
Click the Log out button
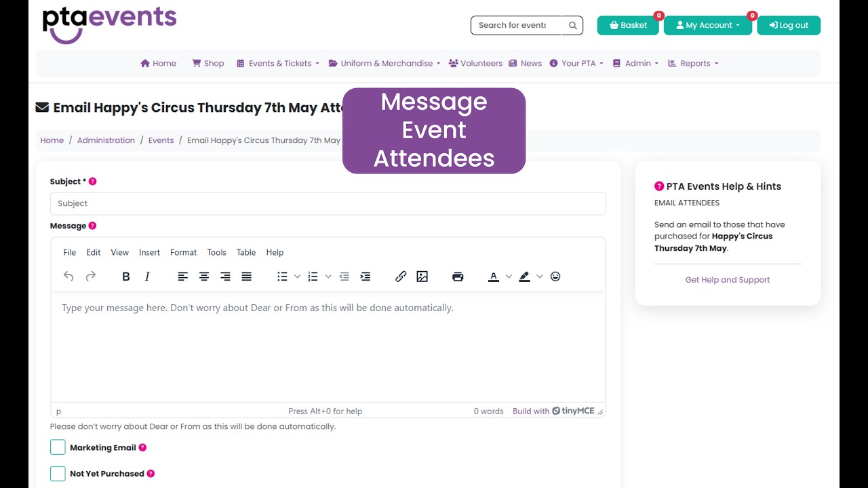tap(789, 26)
